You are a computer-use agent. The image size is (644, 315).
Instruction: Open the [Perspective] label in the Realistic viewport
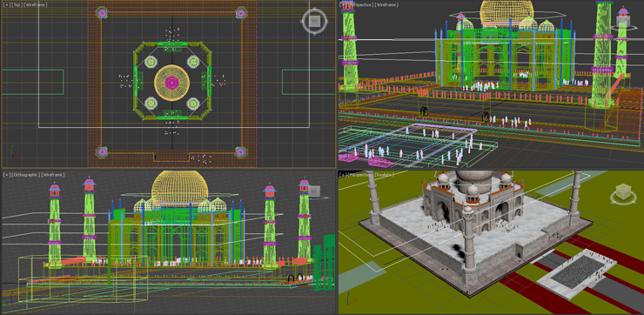[360, 175]
